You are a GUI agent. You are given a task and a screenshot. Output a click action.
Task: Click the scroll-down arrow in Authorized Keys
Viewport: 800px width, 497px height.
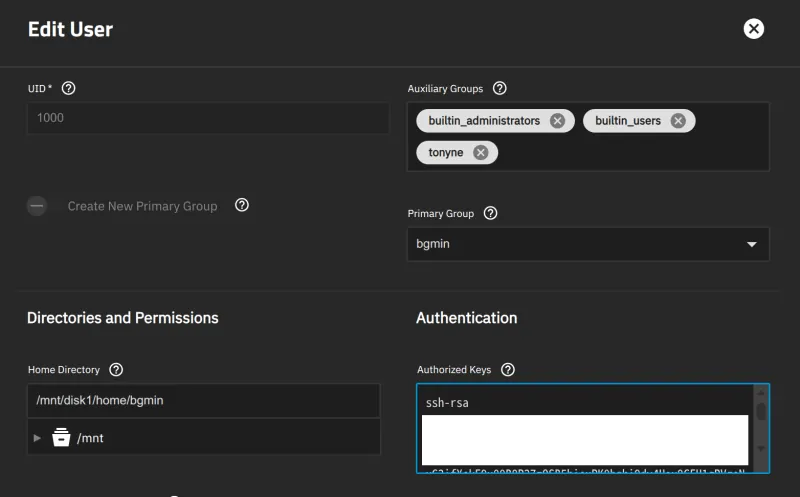pyautogui.click(x=761, y=449)
